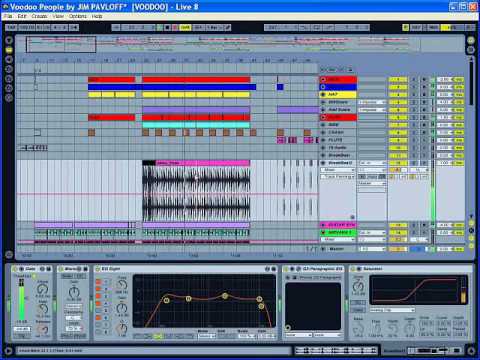Toggle the FLUTE track activator

tap(398, 140)
